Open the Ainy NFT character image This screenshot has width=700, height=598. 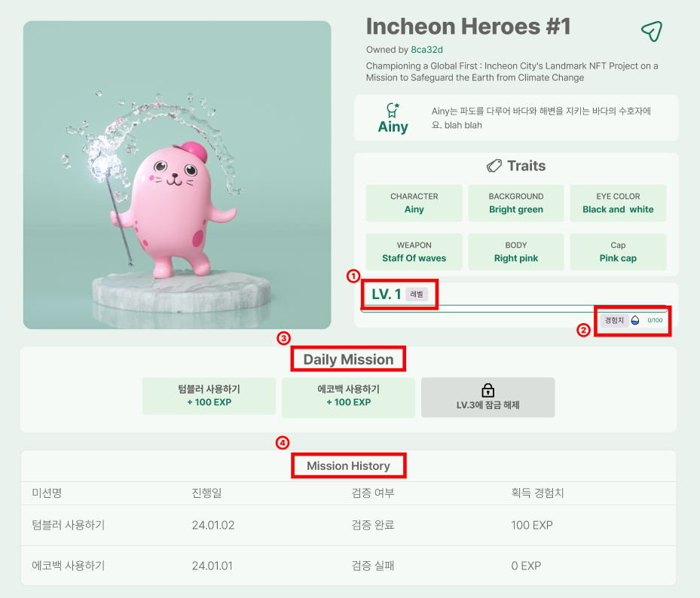pos(177,175)
